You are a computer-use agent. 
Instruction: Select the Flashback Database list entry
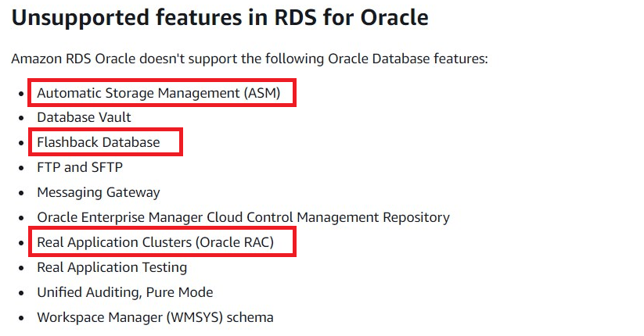pos(99,142)
